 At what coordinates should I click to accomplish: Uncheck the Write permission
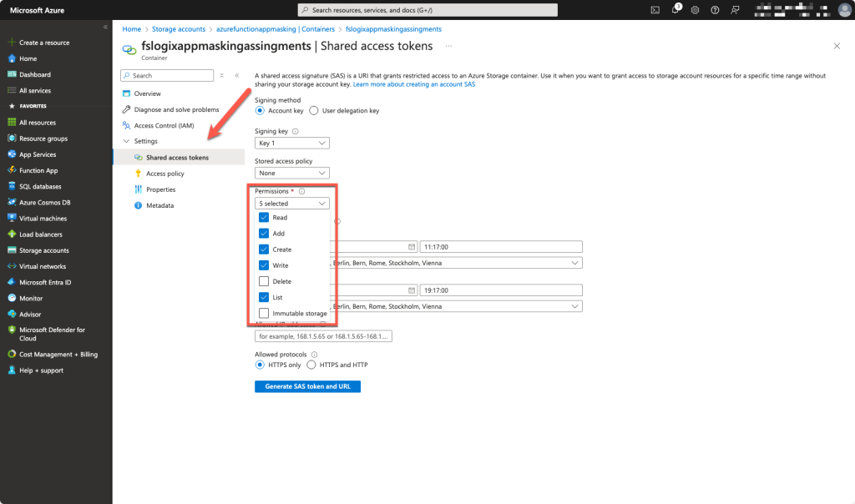coord(264,265)
